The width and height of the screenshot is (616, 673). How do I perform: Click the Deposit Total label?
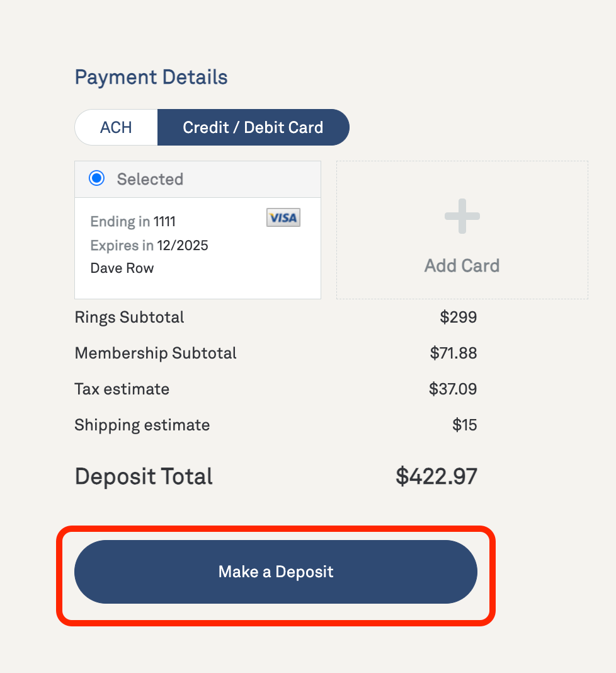(143, 476)
